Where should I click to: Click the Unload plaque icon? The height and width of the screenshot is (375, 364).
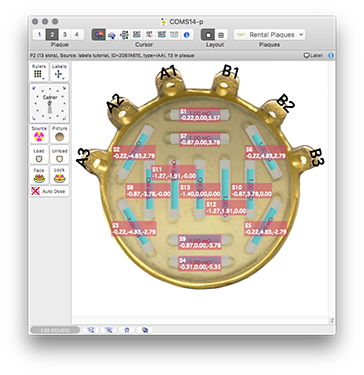tap(60, 156)
